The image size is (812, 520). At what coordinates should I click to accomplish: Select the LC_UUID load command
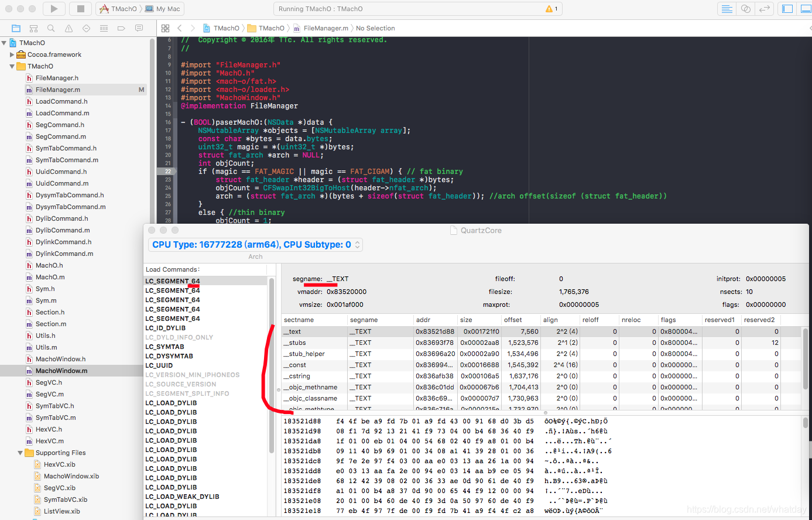point(159,365)
